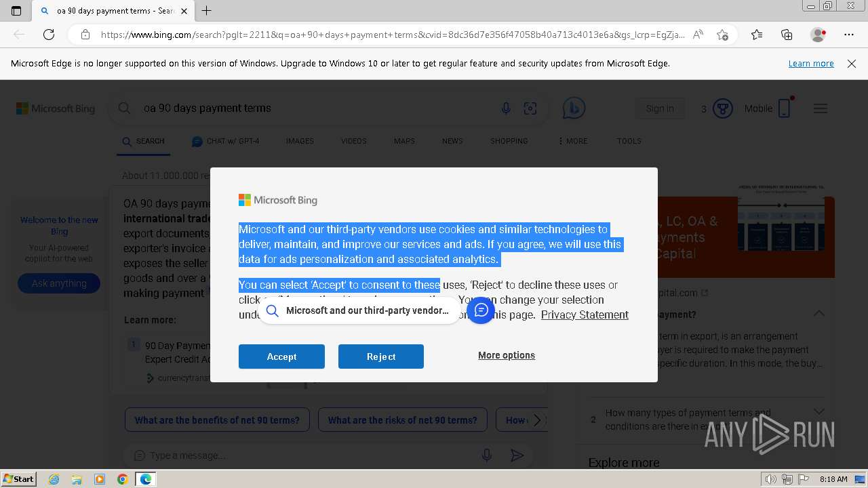Select the SEARCH tab
868x488 pixels.
click(x=143, y=141)
